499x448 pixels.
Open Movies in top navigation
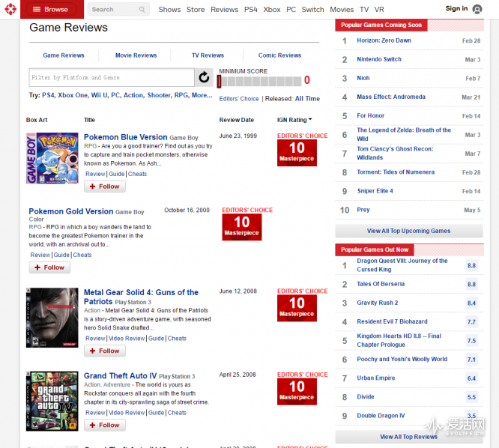[342, 10]
